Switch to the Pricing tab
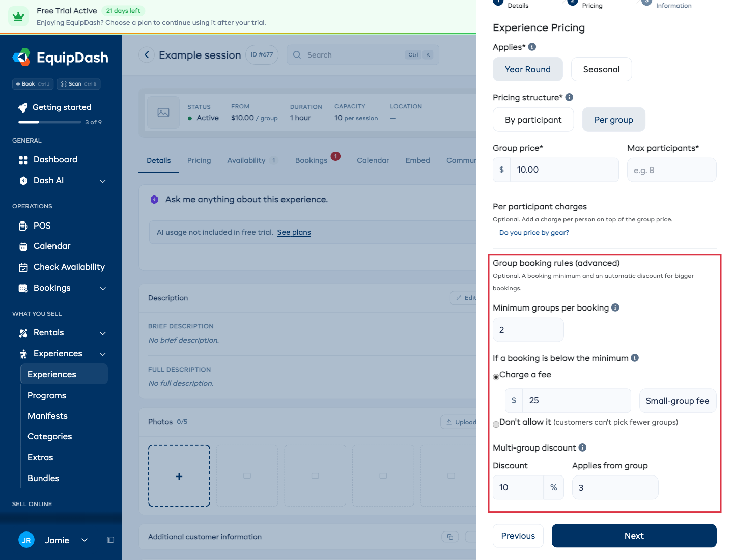Screen dimensions: 733x560 coord(199,160)
